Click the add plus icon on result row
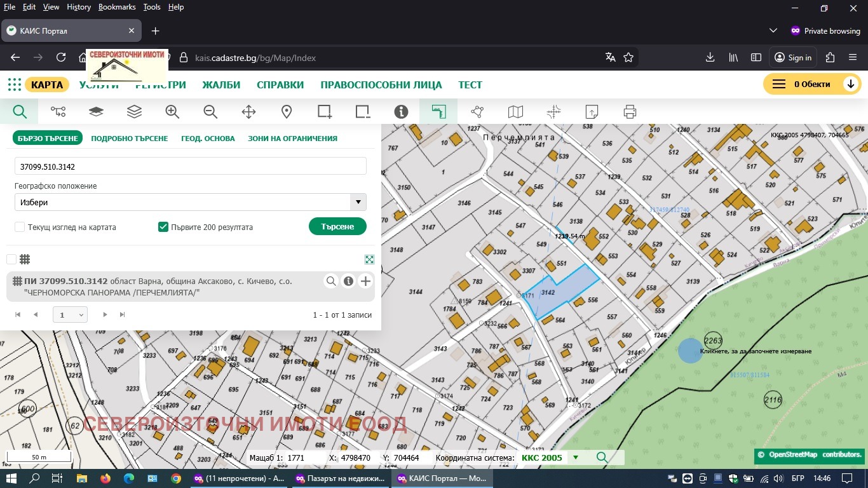This screenshot has height=488, width=868. (365, 281)
